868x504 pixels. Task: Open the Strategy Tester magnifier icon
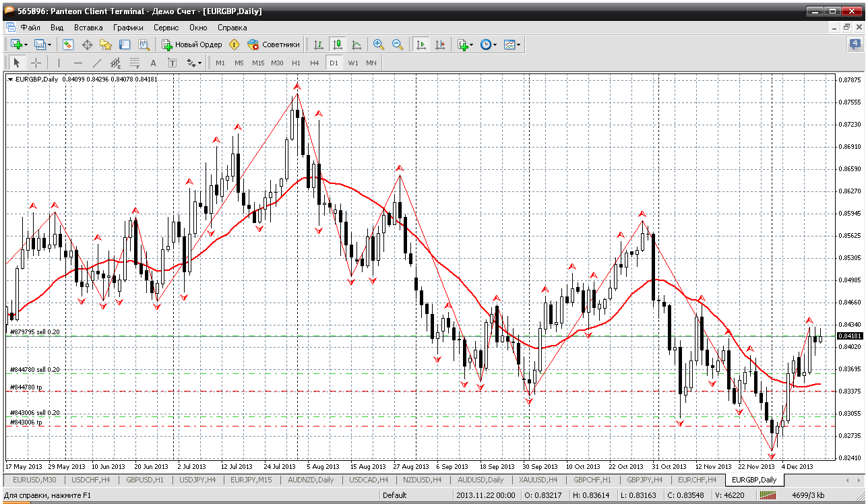[144, 44]
